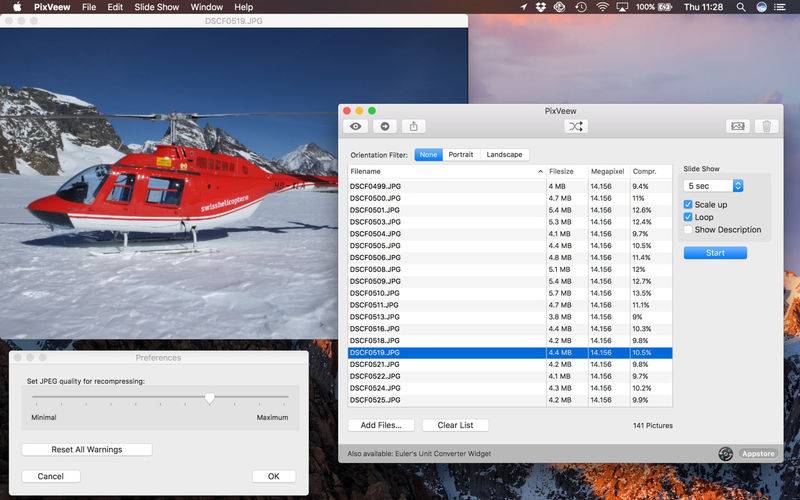Select the row DSCF0518.JPG
The image size is (800, 500).
510,340
